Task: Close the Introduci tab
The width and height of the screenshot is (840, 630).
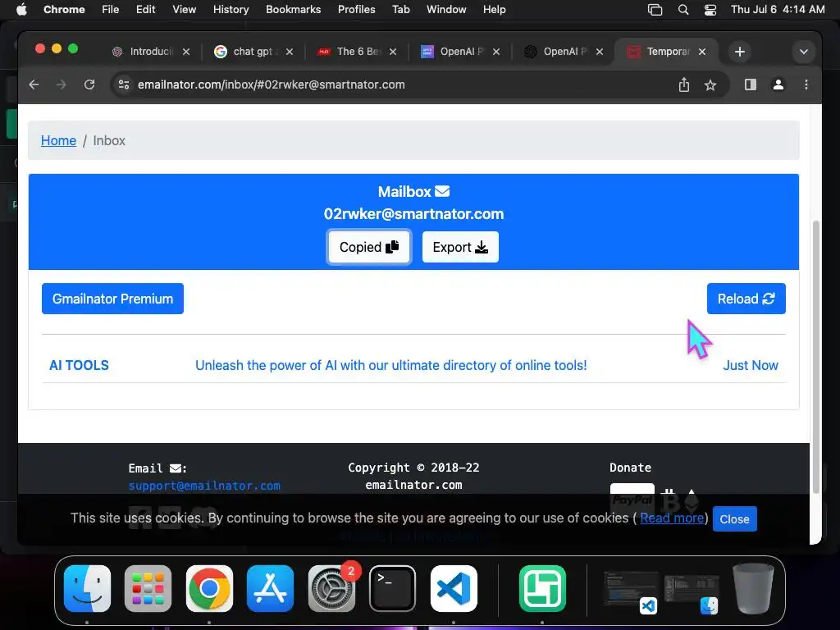Action: pos(186,52)
